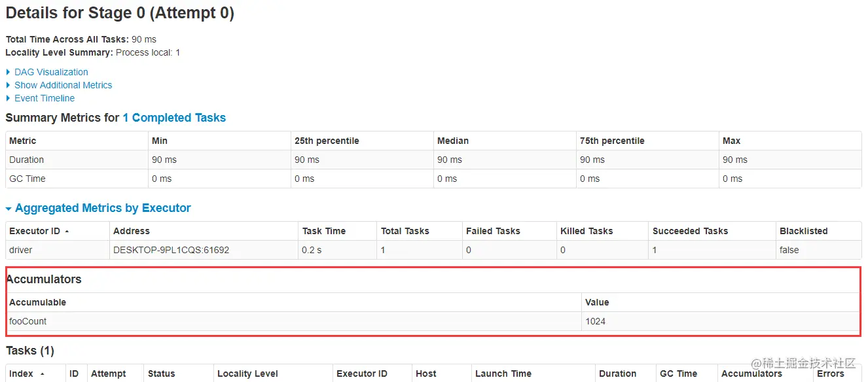
Task: Click the Tasks (1) section heading
Action: pos(30,351)
